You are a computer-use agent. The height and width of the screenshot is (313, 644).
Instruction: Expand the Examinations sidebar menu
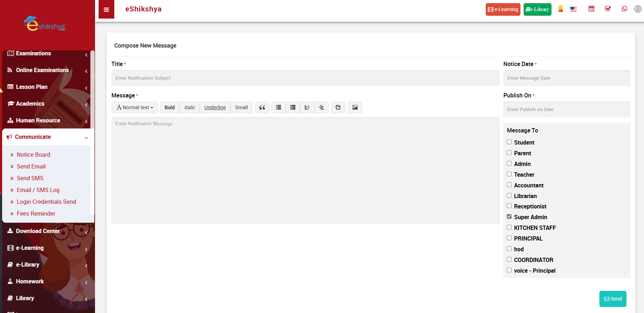point(46,54)
